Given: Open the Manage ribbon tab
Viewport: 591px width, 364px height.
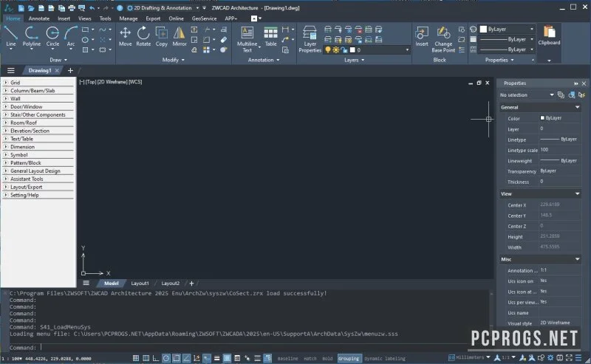Looking at the screenshot, I should (128, 18).
